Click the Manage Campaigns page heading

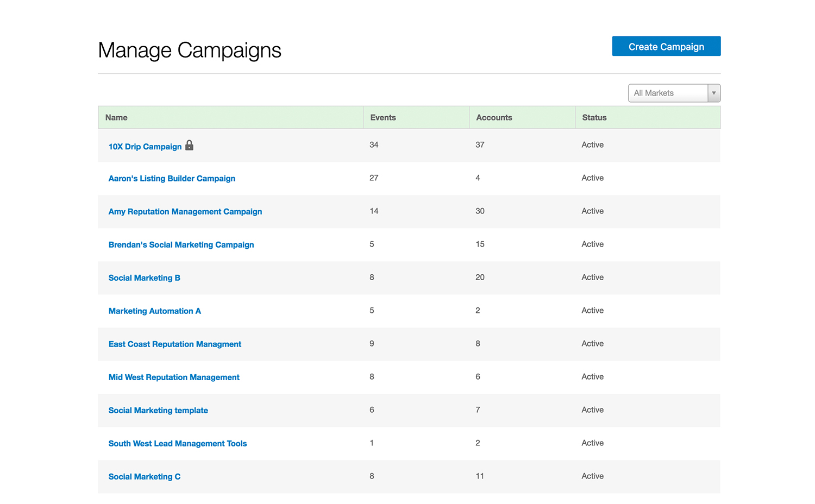coord(189,50)
